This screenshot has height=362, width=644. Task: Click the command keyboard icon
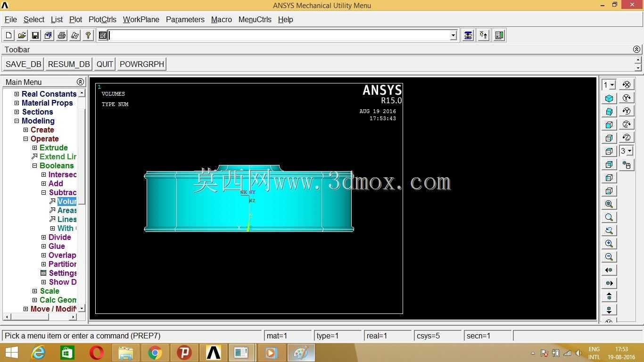pyautogui.click(x=103, y=35)
